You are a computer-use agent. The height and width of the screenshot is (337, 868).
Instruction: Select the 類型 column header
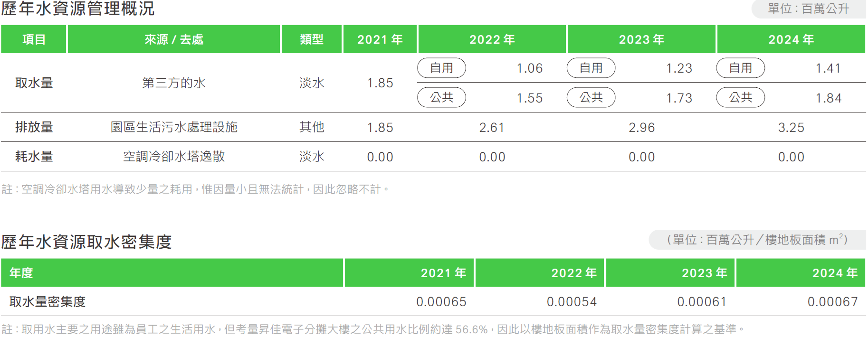point(312,39)
